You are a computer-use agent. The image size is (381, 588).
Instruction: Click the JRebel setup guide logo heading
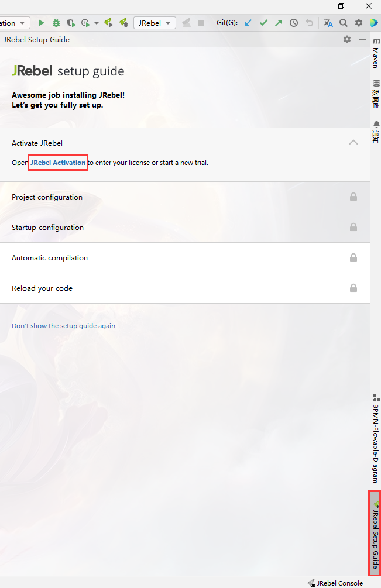click(x=68, y=70)
